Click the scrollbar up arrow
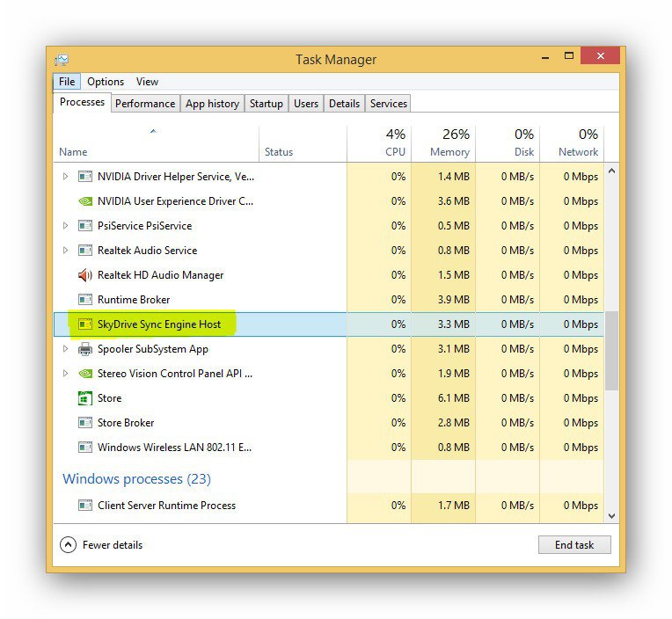Viewport: 672px width, 619px height. [611, 171]
